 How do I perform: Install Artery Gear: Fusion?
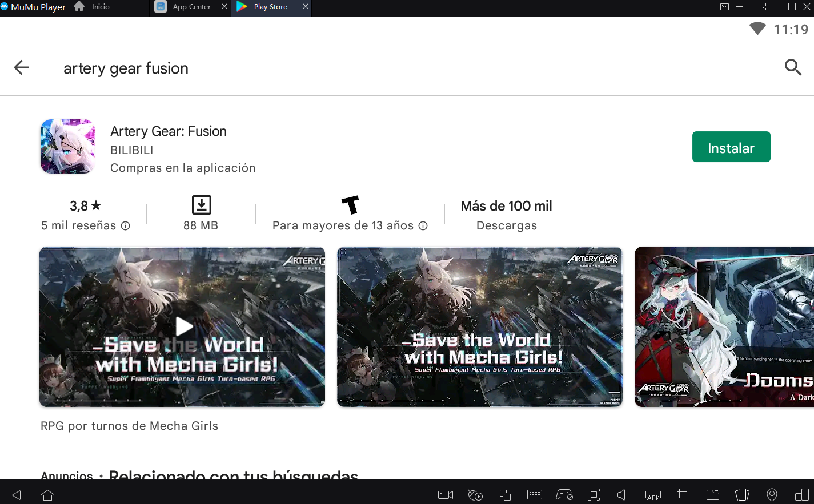(x=731, y=147)
